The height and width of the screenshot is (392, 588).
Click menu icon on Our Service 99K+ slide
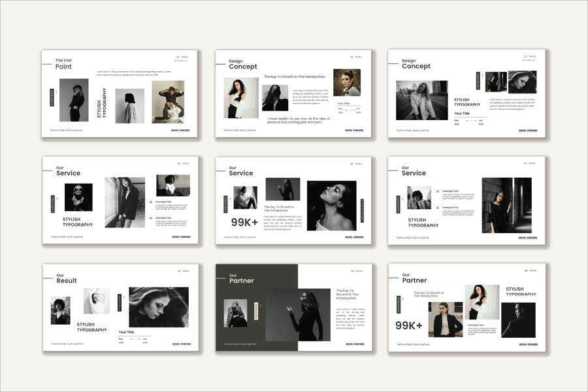tap(351, 163)
